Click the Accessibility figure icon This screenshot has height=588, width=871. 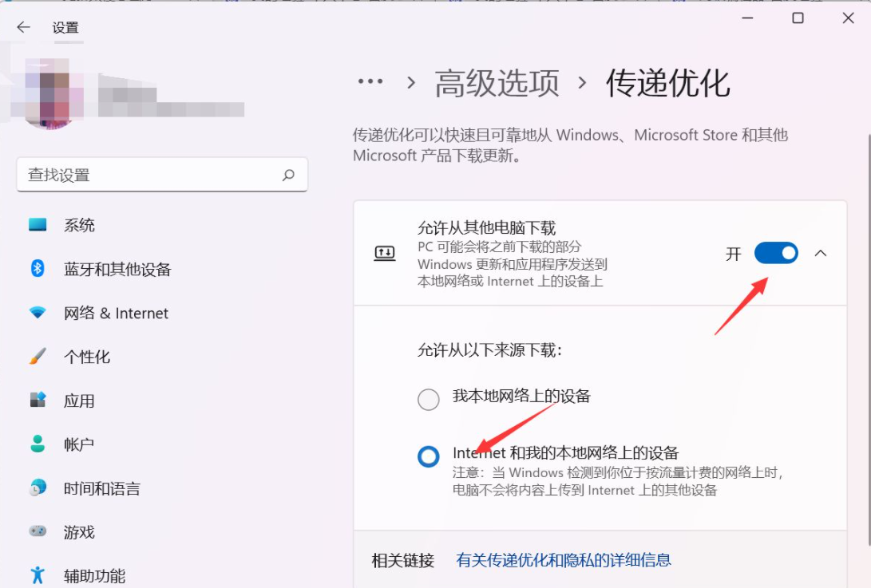pos(38,575)
